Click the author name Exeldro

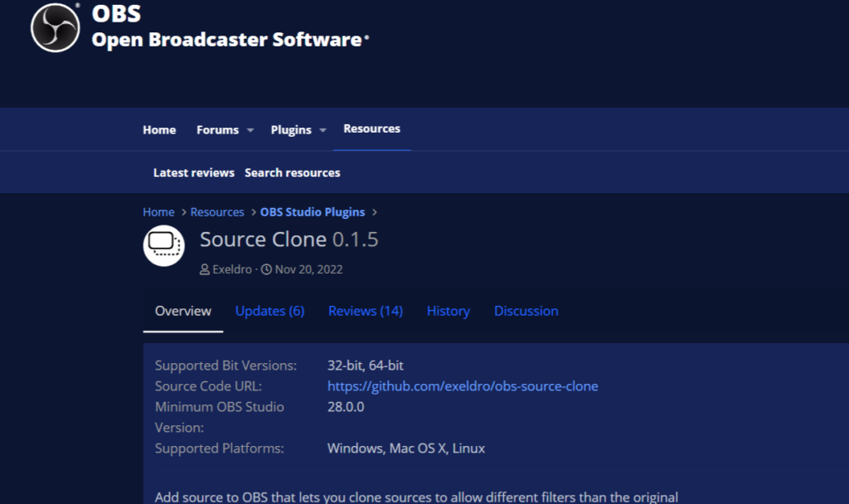[232, 269]
